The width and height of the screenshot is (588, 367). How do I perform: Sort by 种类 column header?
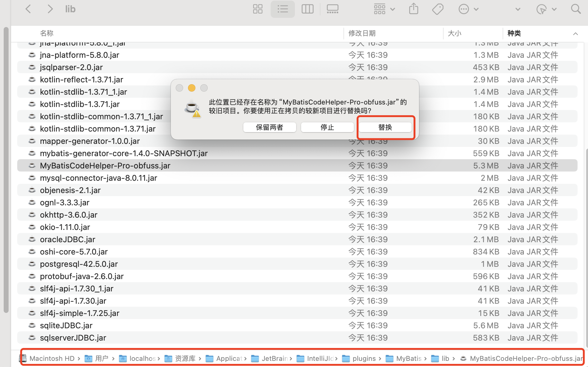point(514,33)
